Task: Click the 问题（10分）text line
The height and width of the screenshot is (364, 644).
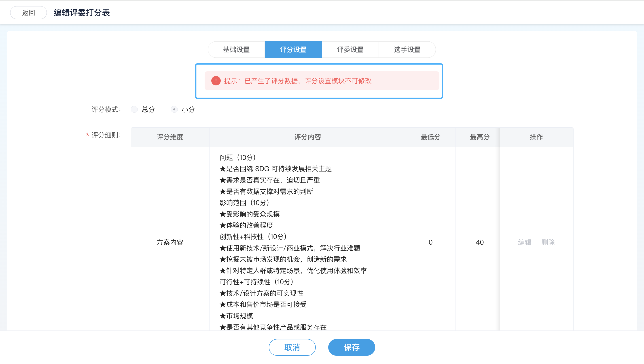Action: (237, 157)
